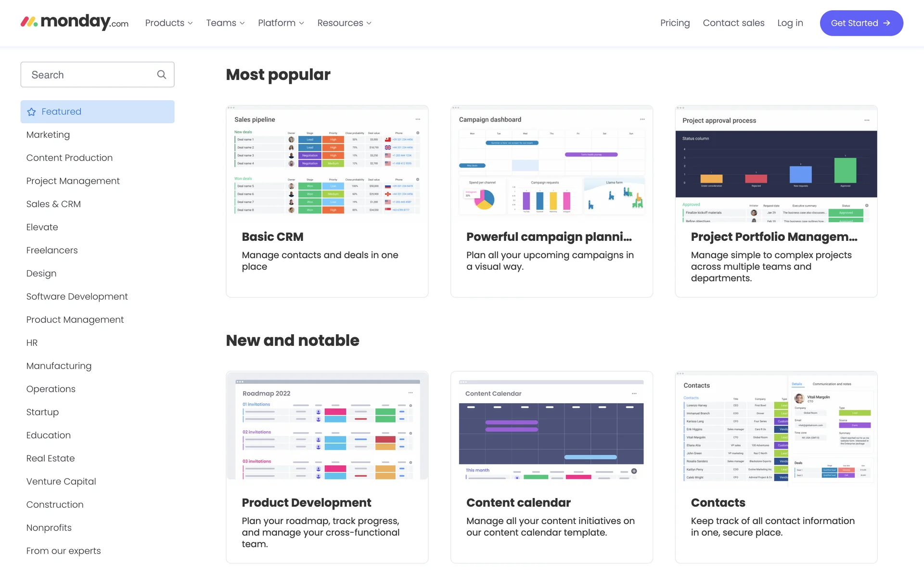Viewport: 924px width, 578px height.
Task: Click the Project approval process ellipsis icon
Action: click(867, 120)
